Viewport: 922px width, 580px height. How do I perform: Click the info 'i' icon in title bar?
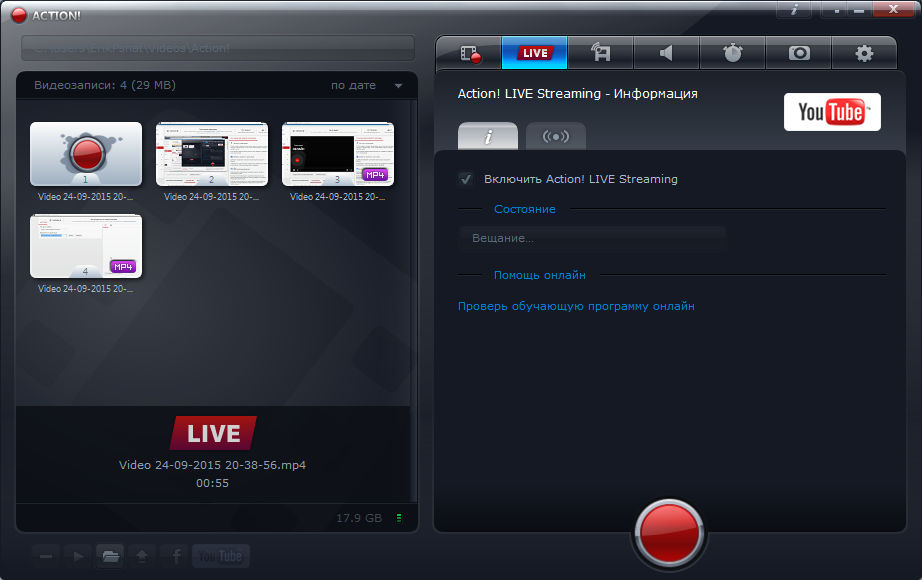(794, 9)
